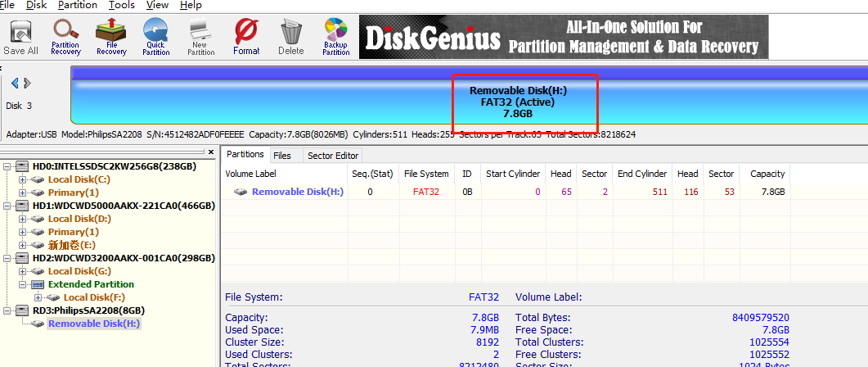Click the drive icon in the partition table row
This screenshot has height=367, width=868.
241,192
